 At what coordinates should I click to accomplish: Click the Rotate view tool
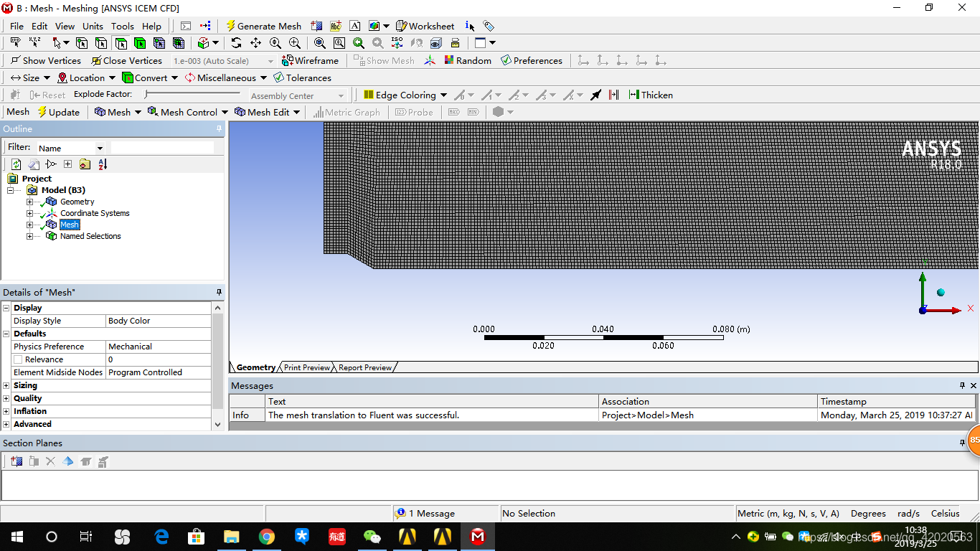(x=236, y=43)
